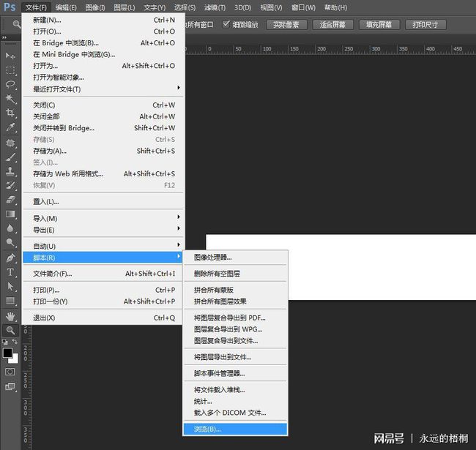Image resolution: width=476 pixels, height=450 pixels.
Task: Select the Gradient tool
Action: pyautogui.click(x=10, y=214)
